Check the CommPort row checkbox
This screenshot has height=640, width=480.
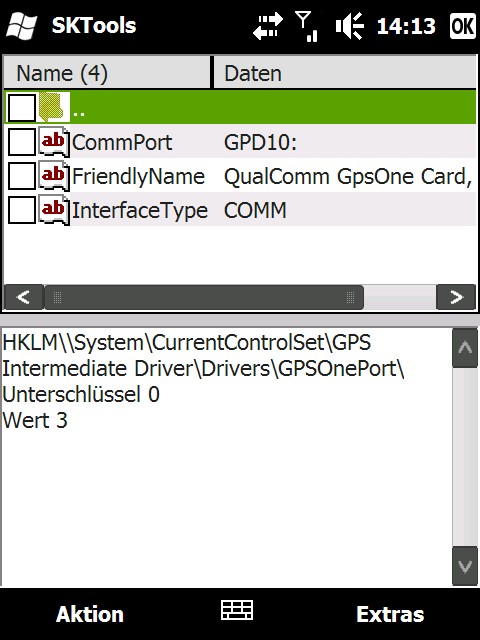(x=22, y=142)
